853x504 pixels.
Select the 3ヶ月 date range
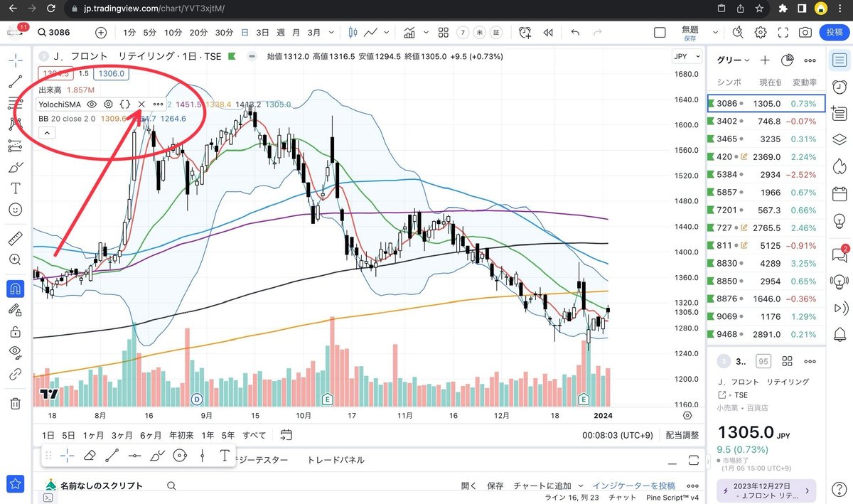pos(122,435)
